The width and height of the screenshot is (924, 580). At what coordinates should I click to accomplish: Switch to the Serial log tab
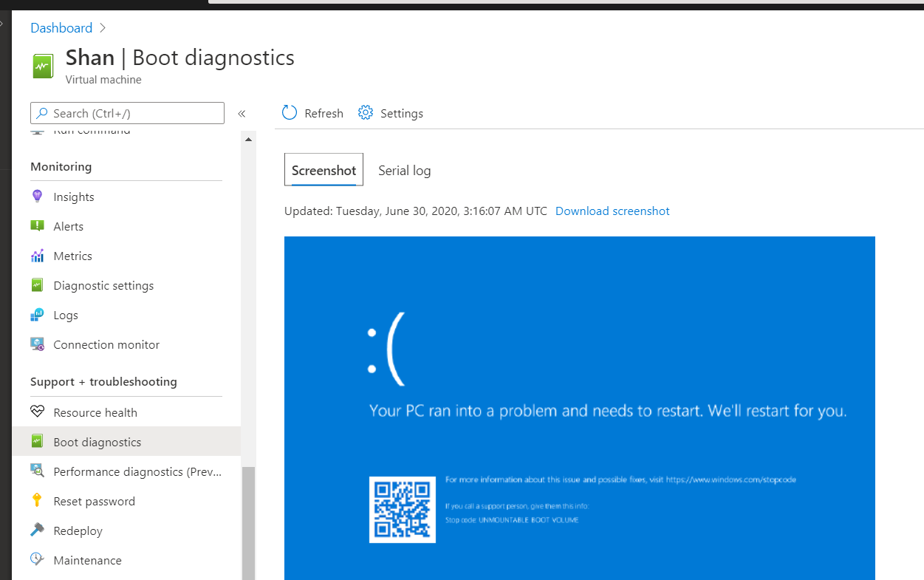[405, 171]
